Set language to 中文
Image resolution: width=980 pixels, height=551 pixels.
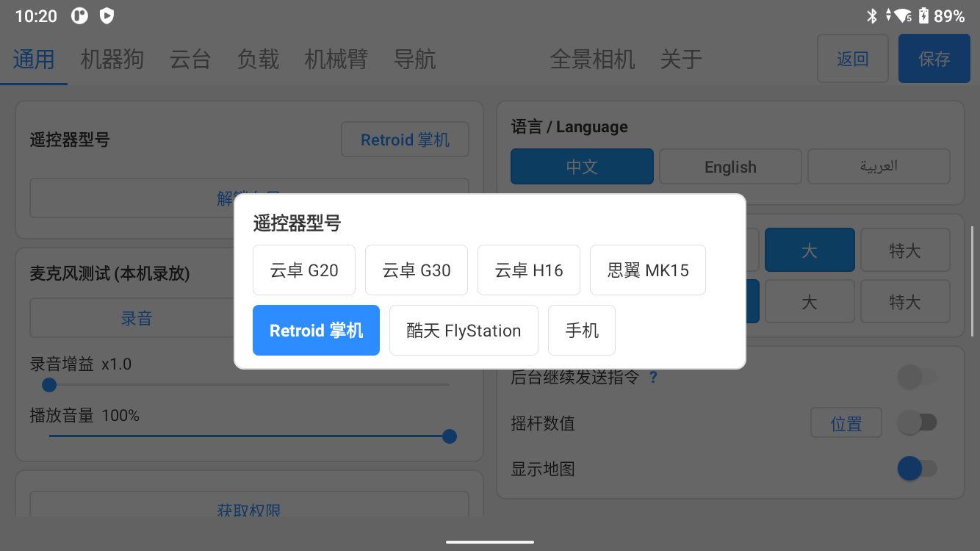click(582, 167)
